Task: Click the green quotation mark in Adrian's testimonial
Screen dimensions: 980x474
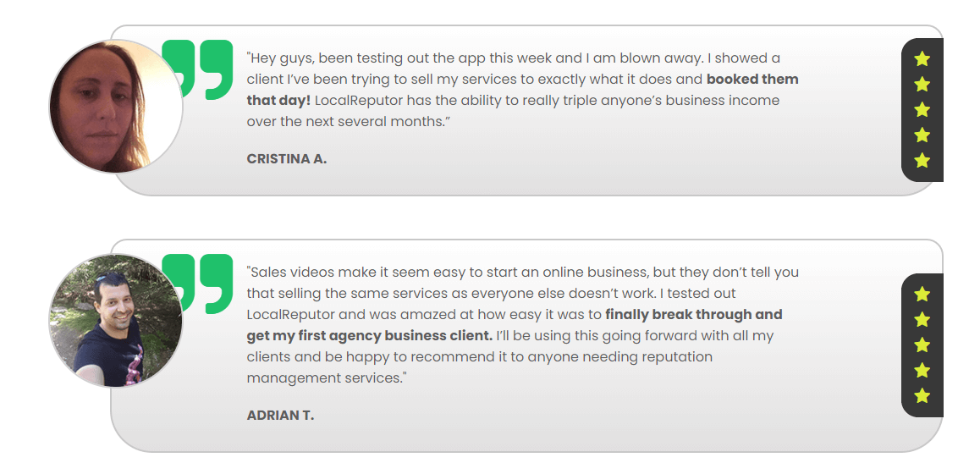Action: point(197,284)
